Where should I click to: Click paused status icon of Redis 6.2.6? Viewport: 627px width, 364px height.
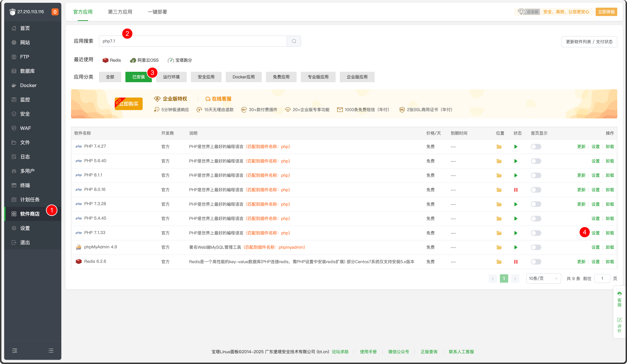pyautogui.click(x=516, y=262)
